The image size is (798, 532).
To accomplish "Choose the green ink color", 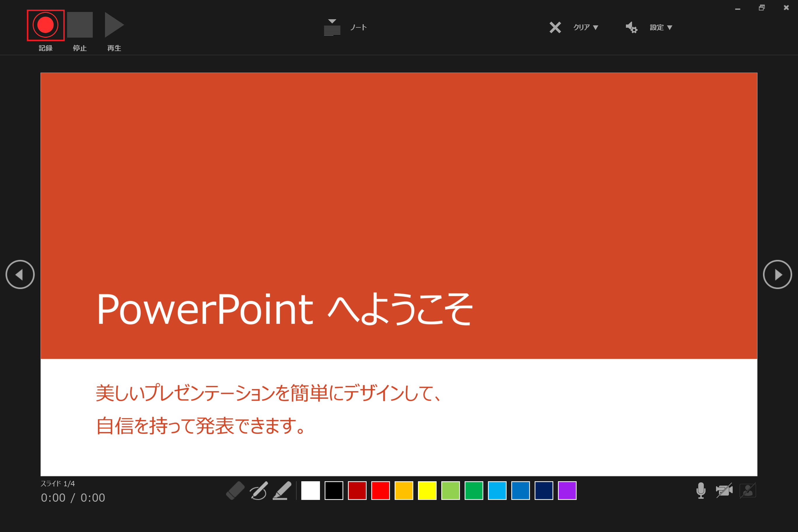I will coord(474,491).
